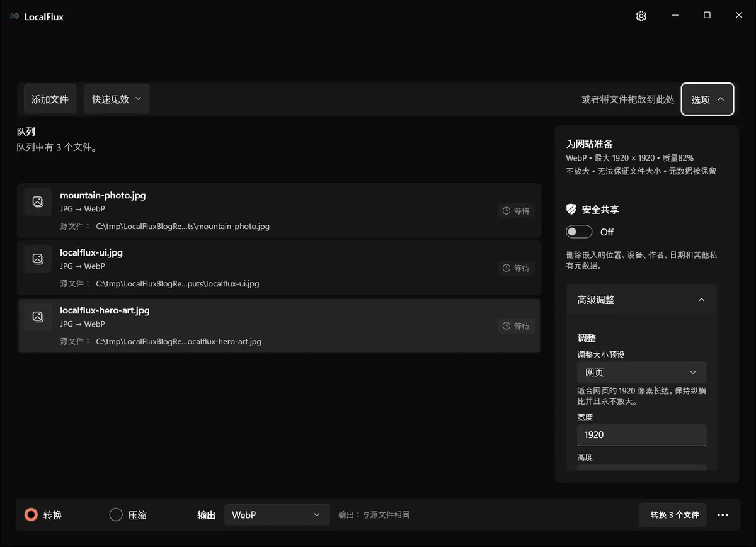Click the 为网站准备 preset heading

589,144
